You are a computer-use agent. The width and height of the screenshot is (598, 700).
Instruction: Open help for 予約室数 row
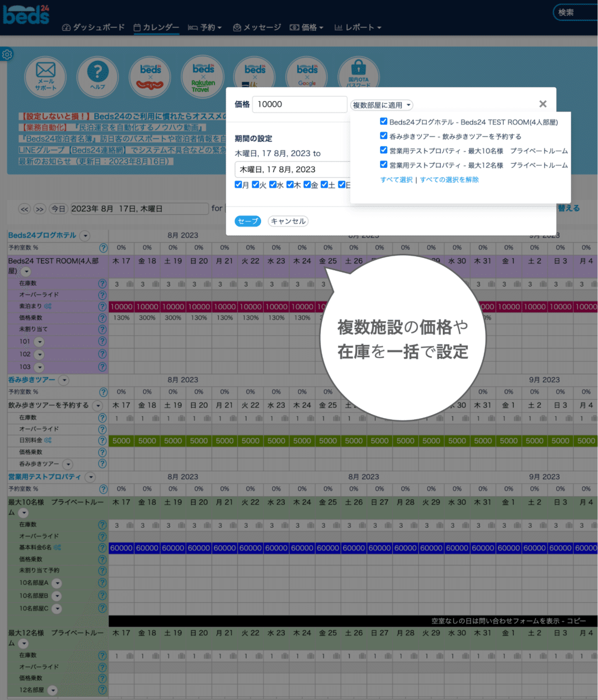(103, 248)
